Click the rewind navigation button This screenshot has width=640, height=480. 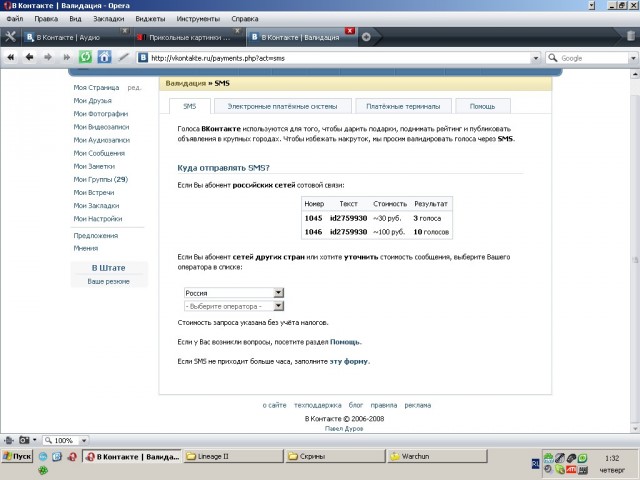[11, 58]
